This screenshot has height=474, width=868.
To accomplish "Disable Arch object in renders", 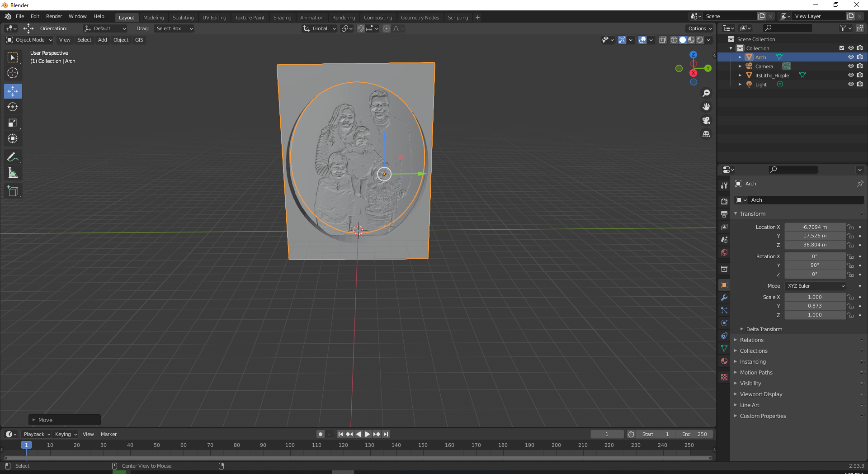I will [x=860, y=57].
